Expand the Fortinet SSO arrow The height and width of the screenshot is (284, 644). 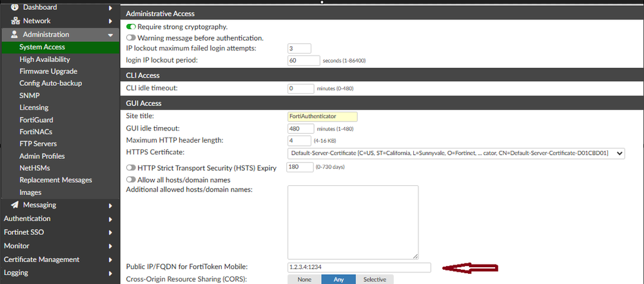[x=110, y=232]
